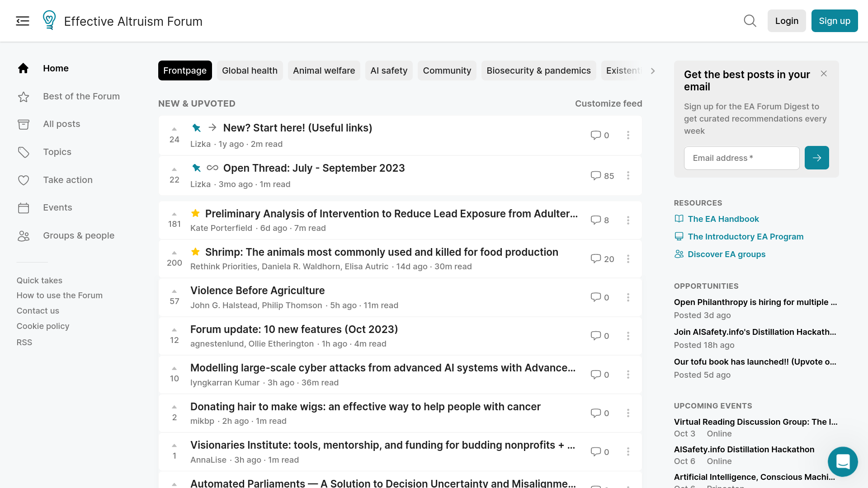Image resolution: width=868 pixels, height=488 pixels.
Task: Open 'How to use the Forum' link
Action: (60, 296)
